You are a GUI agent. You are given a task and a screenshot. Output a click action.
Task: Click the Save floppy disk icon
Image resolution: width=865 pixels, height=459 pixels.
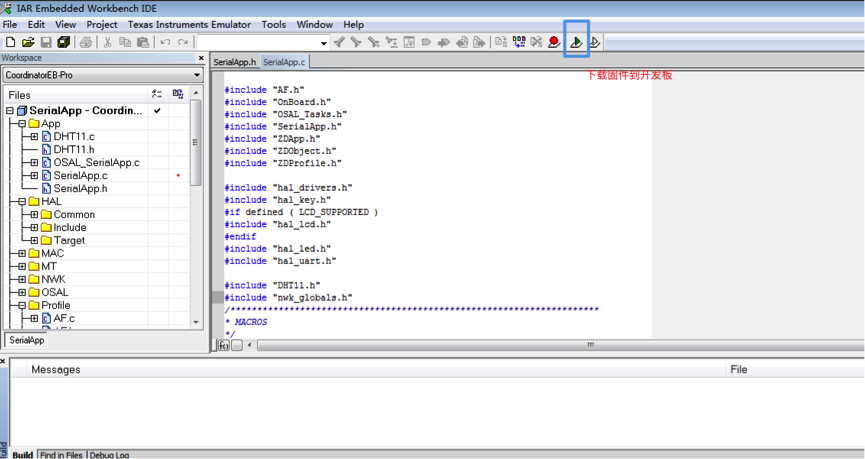click(46, 42)
